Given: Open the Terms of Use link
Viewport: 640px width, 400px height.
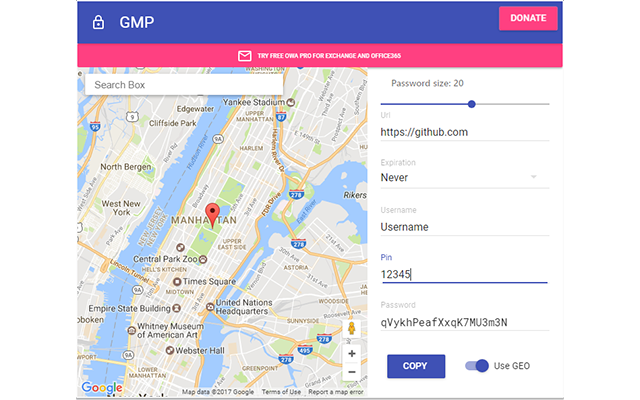Looking at the screenshot, I should 281,392.
